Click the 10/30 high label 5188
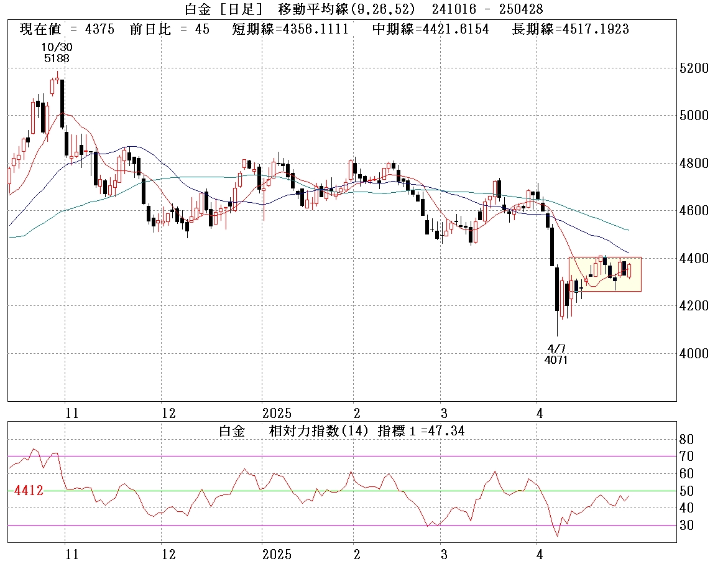728x561 pixels. point(57,58)
